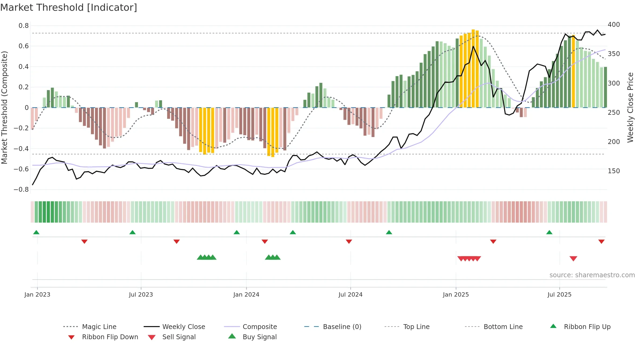Click the 0.6 composite axis tick

[24, 46]
